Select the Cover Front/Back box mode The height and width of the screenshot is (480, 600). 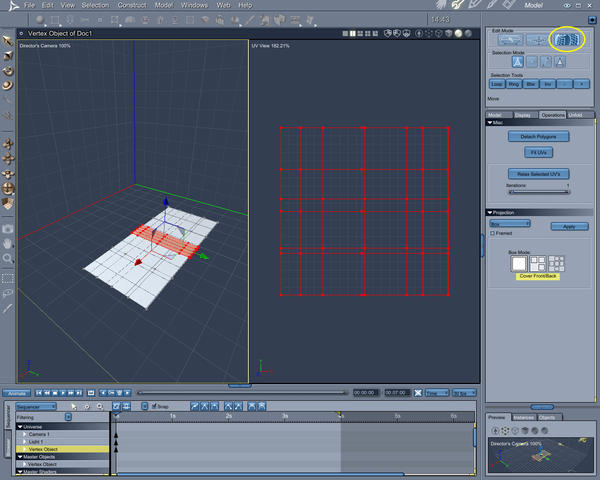pyautogui.click(x=519, y=264)
